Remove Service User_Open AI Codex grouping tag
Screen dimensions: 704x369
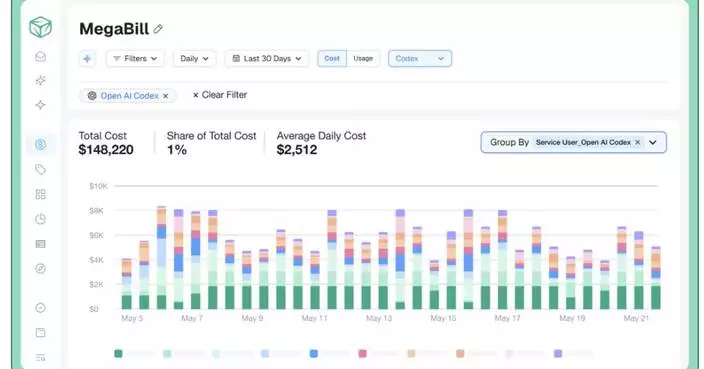[638, 142]
